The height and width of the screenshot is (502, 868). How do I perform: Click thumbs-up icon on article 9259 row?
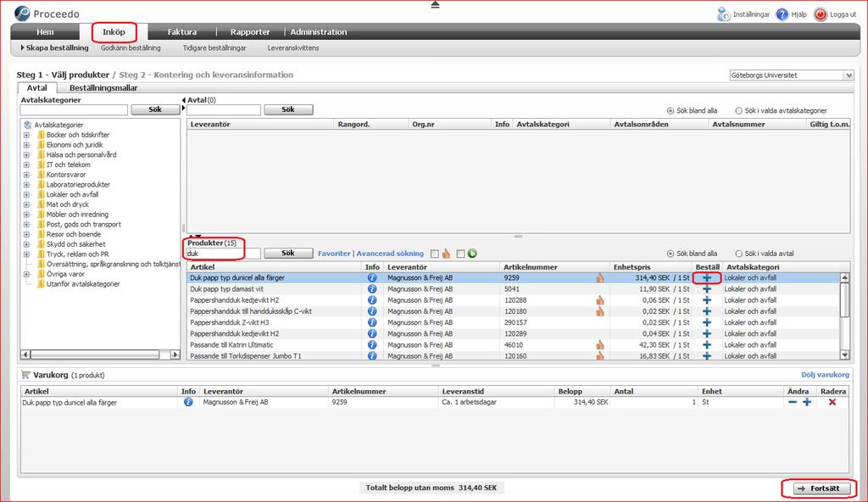tap(600, 277)
